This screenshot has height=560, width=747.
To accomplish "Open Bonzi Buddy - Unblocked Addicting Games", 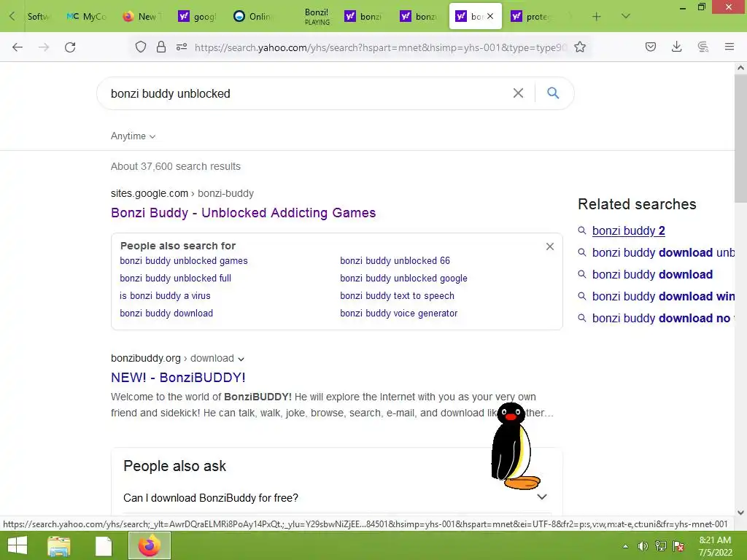I will [x=244, y=213].
